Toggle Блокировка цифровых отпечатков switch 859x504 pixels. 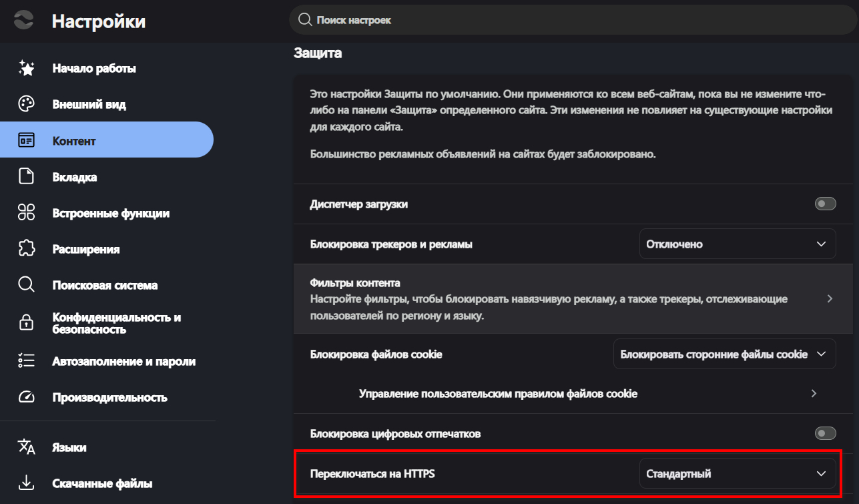(x=825, y=434)
